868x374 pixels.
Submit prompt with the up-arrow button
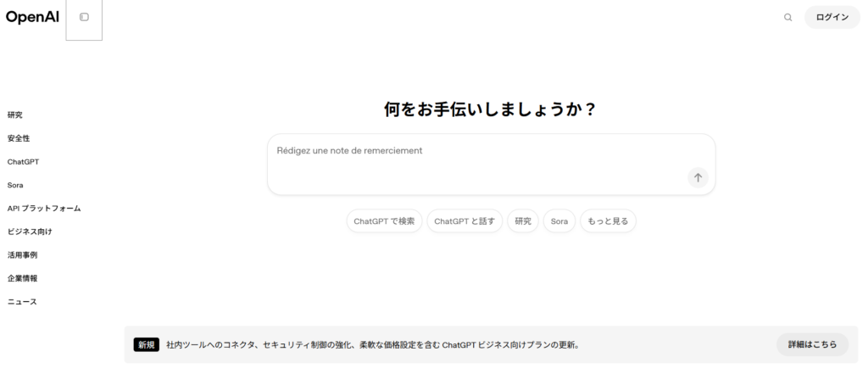698,177
